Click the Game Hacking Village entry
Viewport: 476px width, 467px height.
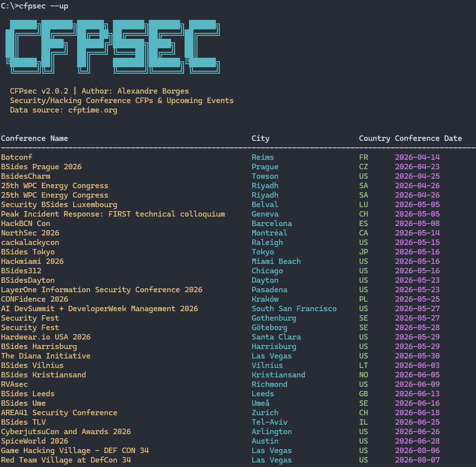[x=74, y=450]
